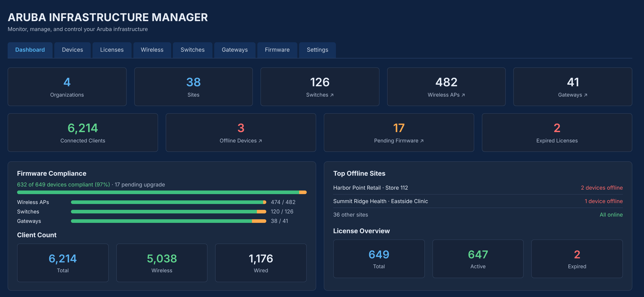The image size is (644, 297).
Task: Select the Harbor Point Retail · Store 112 row
Action: coord(478,188)
